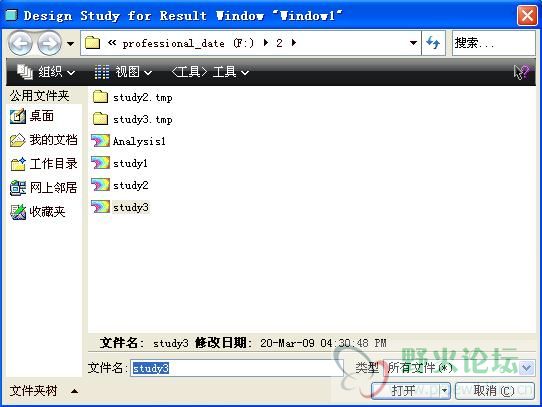The height and width of the screenshot is (407, 542).
Task: Open the navigation history dropdown arrow
Action: (x=71, y=44)
